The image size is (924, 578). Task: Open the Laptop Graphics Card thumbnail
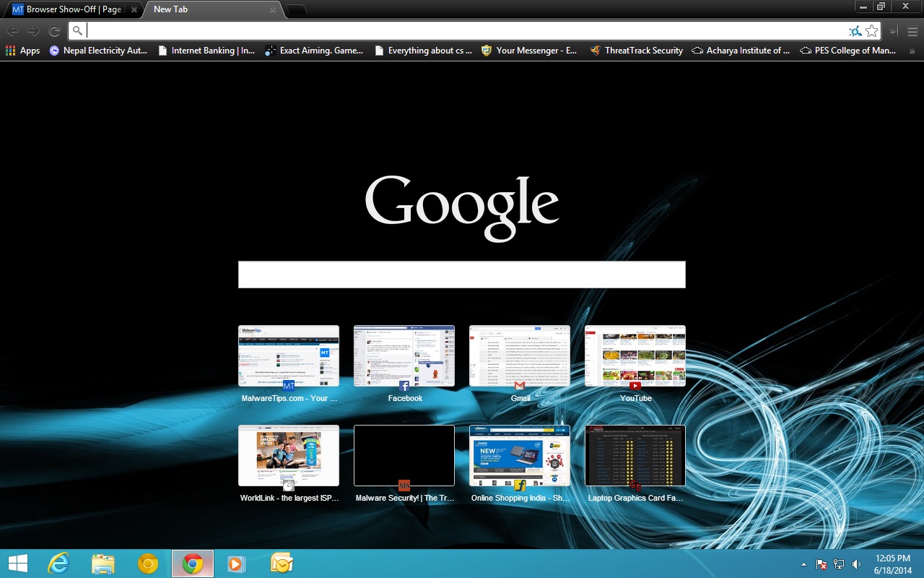[x=635, y=456]
